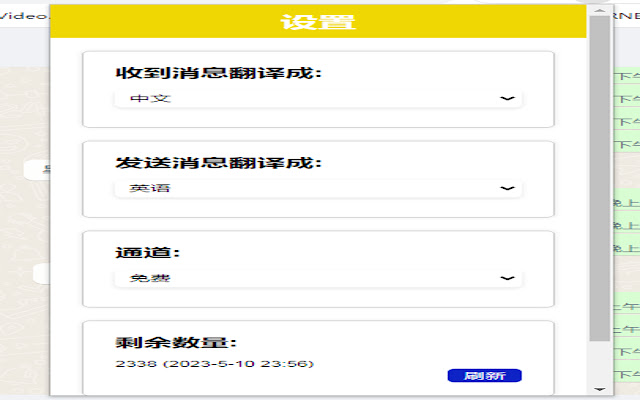Click the 通道 section label
640x400 pixels.
147,253
